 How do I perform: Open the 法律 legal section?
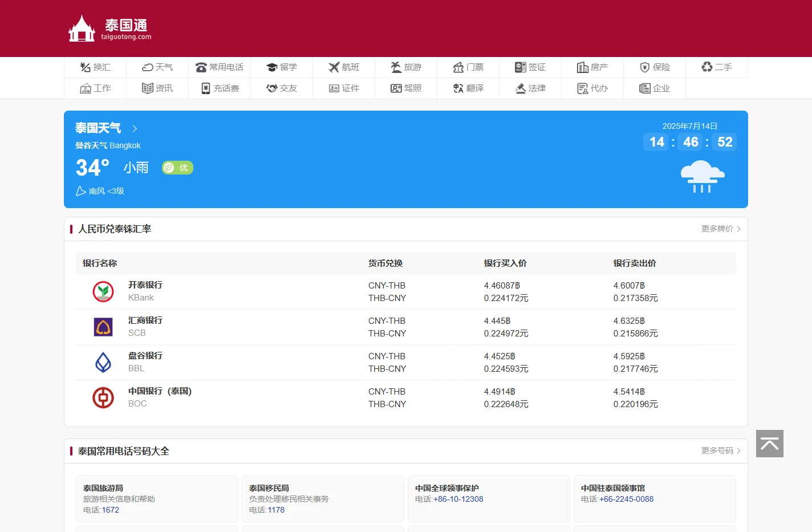click(x=530, y=88)
